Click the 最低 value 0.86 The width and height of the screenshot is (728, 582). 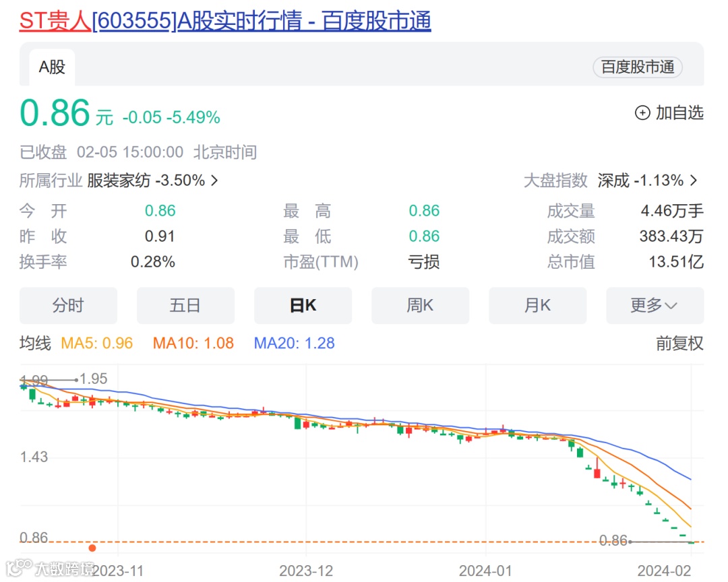(424, 236)
